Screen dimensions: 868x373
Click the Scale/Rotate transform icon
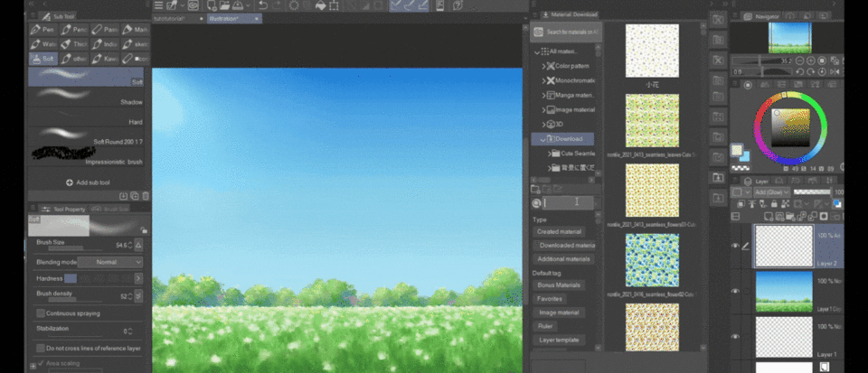point(334,5)
